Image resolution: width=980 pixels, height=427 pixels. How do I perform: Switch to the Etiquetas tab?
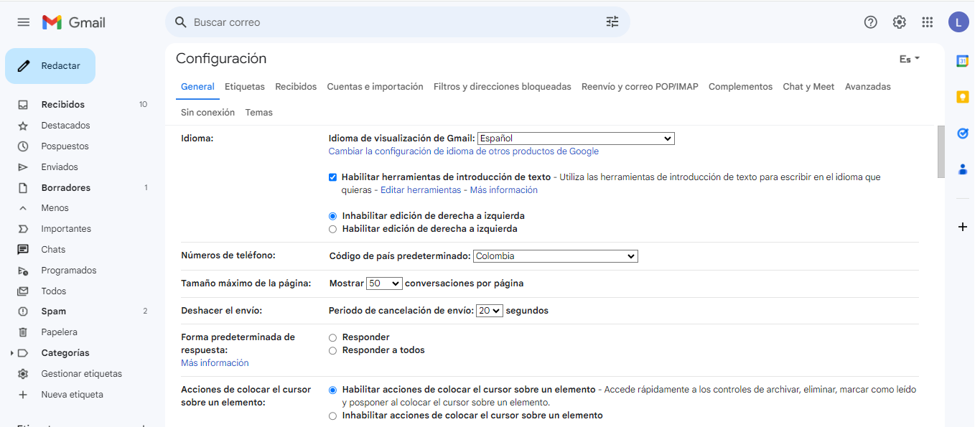pyautogui.click(x=245, y=87)
